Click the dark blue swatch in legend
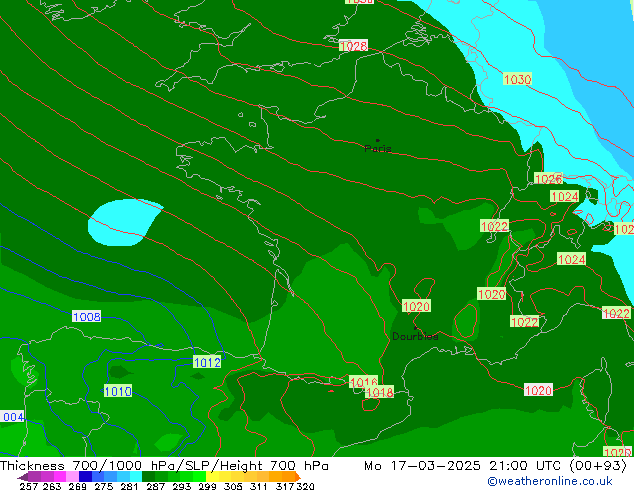 tap(85, 477)
